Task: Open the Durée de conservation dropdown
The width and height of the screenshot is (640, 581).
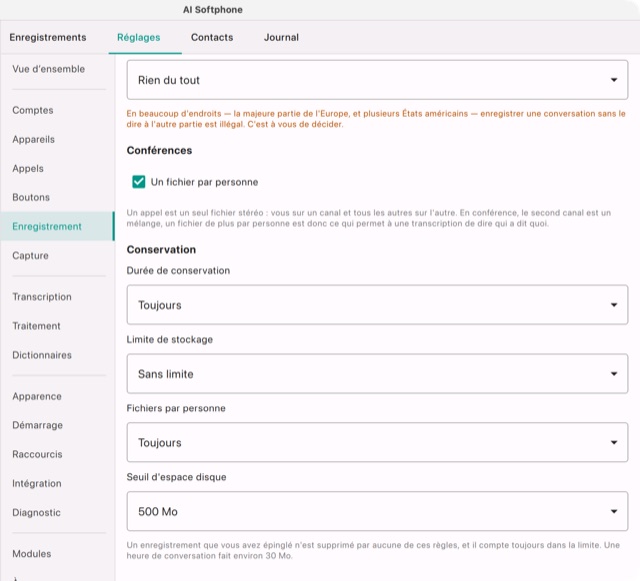Action: (377, 305)
